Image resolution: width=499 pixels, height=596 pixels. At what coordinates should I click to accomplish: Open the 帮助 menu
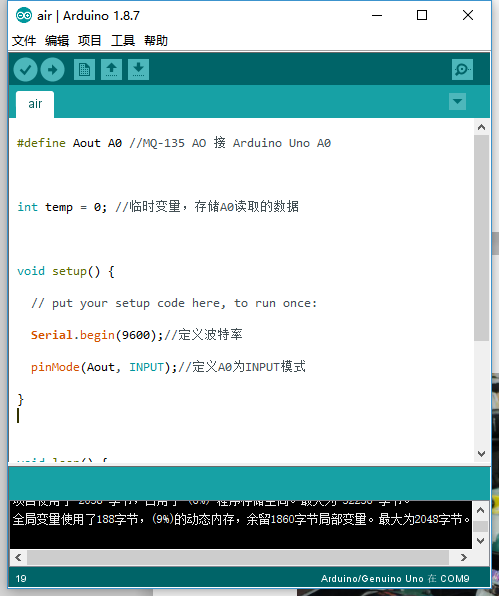(x=156, y=40)
